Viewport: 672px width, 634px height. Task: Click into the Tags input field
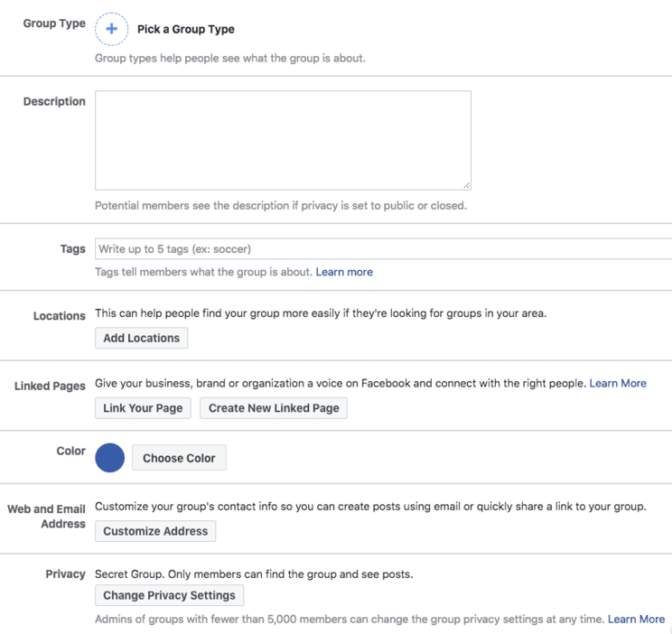[379, 249]
